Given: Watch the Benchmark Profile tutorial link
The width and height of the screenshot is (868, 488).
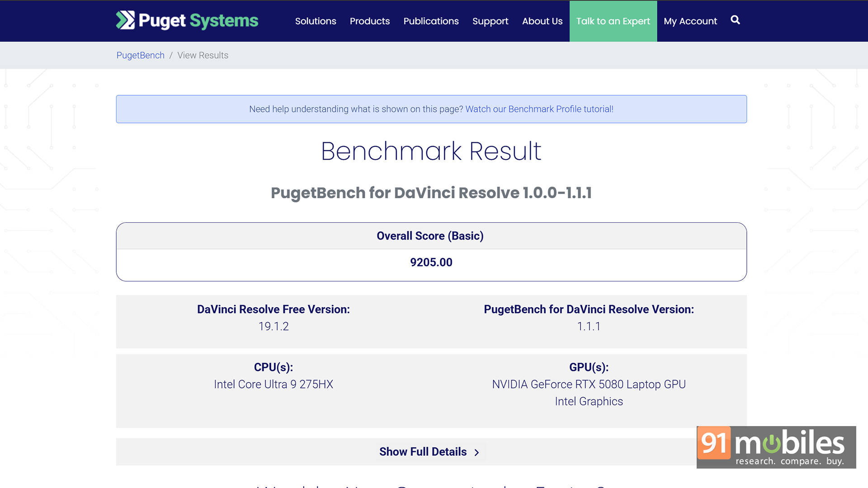Looking at the screenshot, I should [x=539, y=109].
